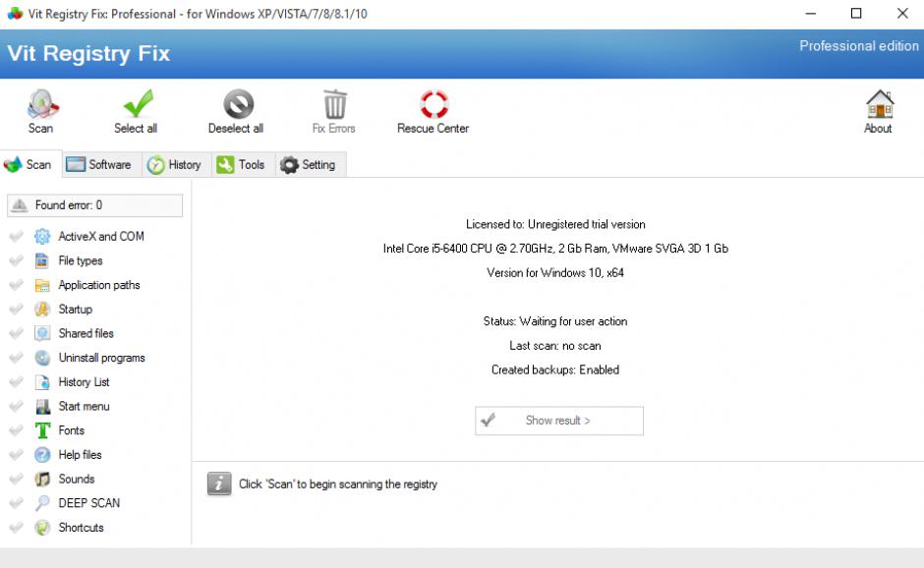This screenshot has height=568, width=924.
Task: Select the DEEP SCAN label
Action: click(x=89, y=503)
